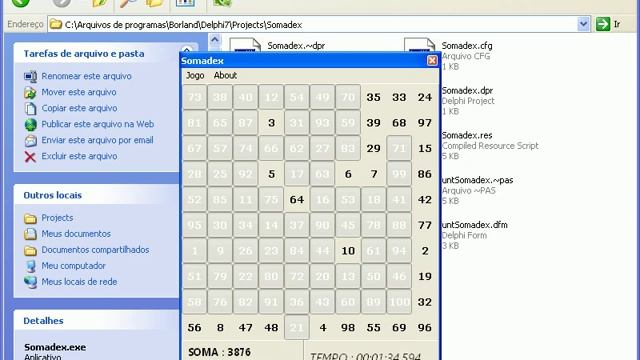
Task: Click number 33 in Somadex grid
Action: click(x=399, y=97)
